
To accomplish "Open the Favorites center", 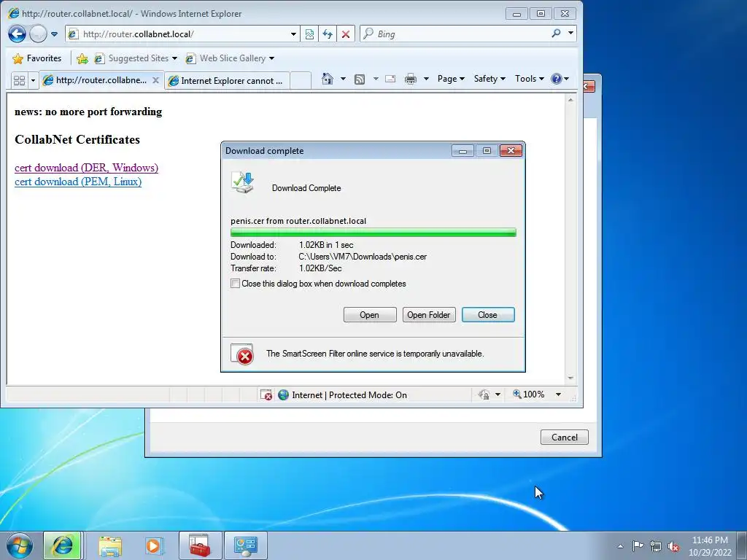I will click(x=37, y=58).
